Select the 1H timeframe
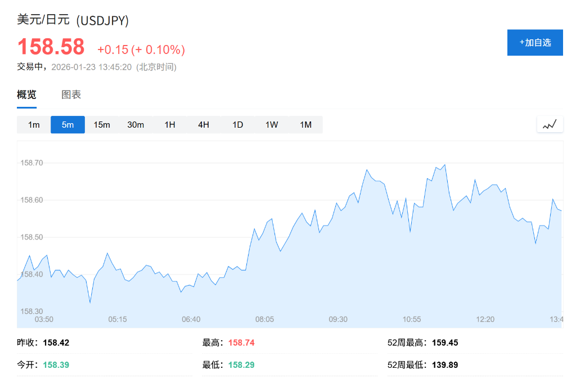This screenshot has width=576, height=392. click(x=170, y=124)
